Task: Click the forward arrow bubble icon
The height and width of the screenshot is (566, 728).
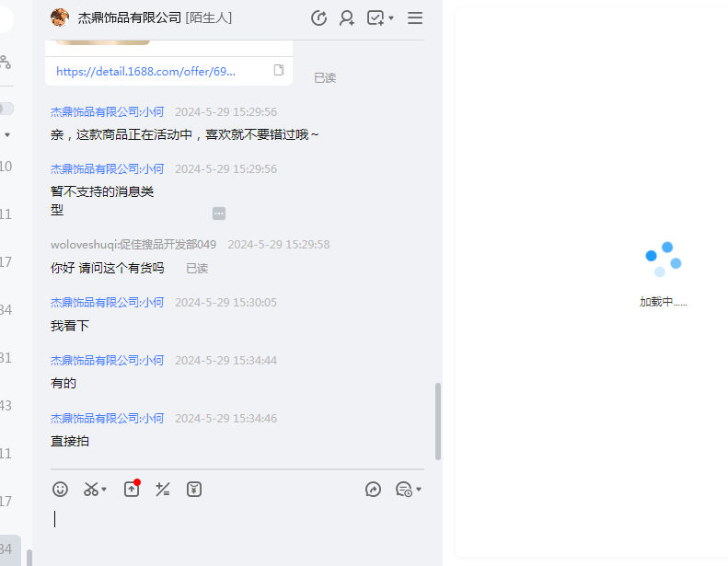Action: [x=373, y=490]
